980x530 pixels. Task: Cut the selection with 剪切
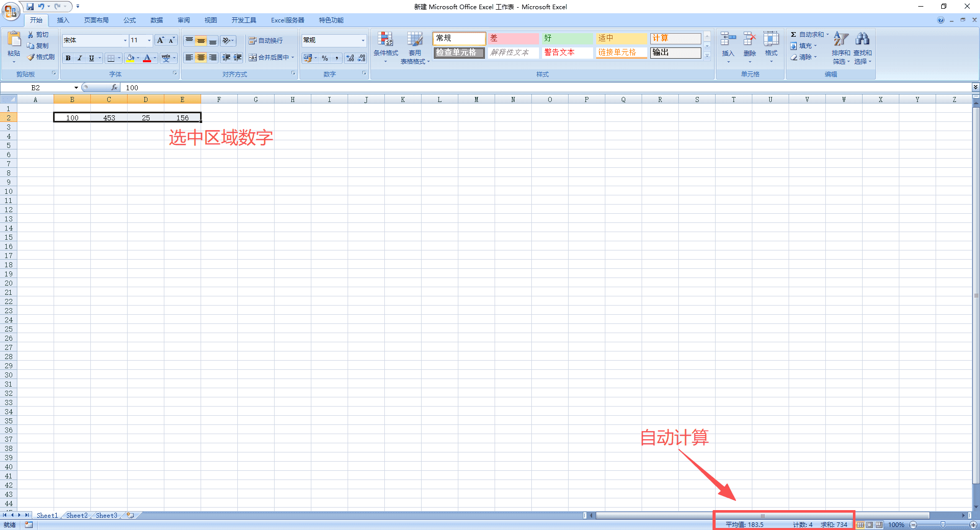click(x=38, y=35)
